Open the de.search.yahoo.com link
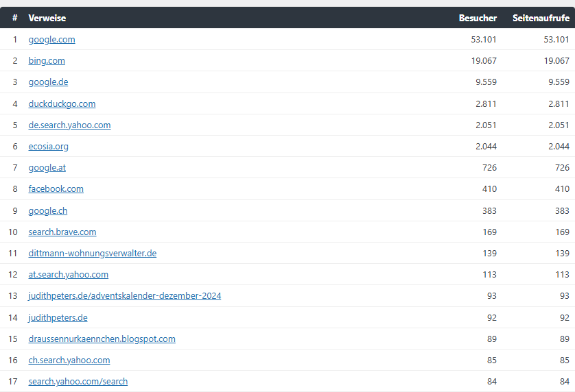 click(x=70, y=125)
